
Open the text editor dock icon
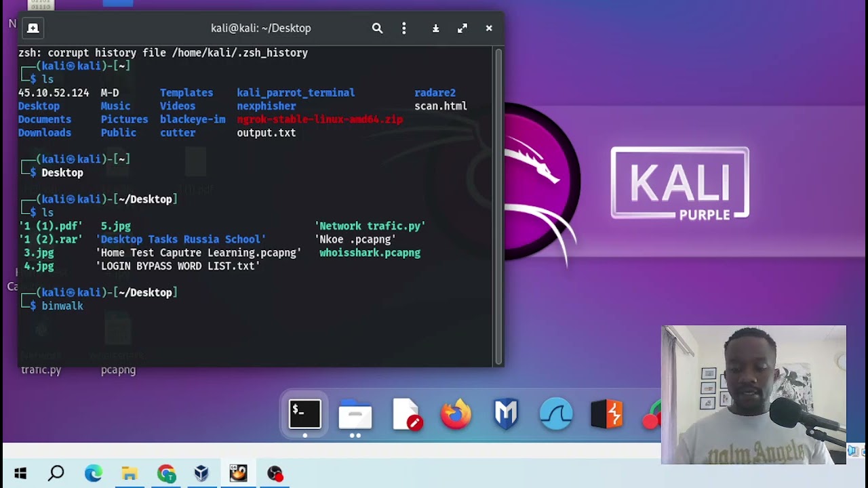(406, 415)
